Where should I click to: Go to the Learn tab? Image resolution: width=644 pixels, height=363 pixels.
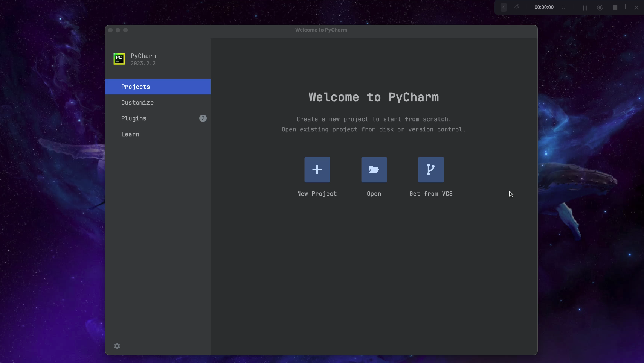(x=158, y=134)
